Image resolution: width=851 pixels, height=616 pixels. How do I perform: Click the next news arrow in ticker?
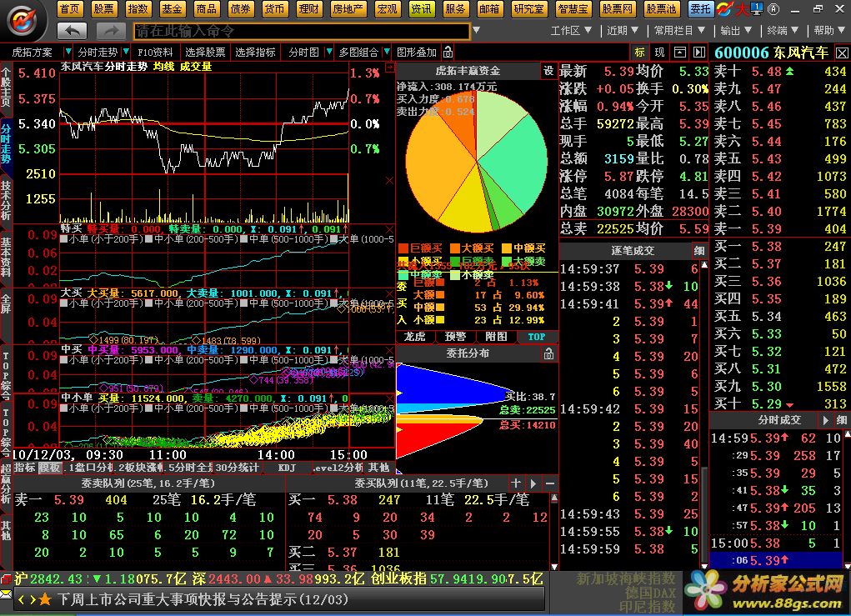32,599
